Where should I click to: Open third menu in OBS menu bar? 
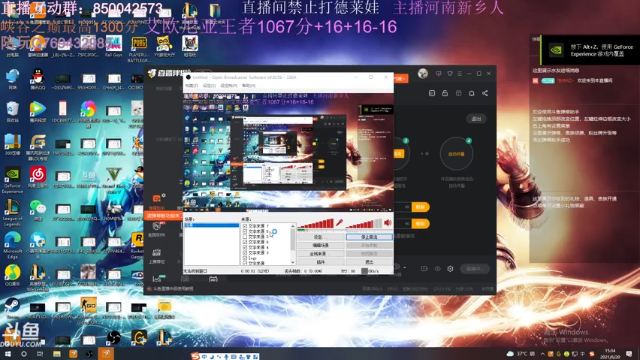click(229, 86)
